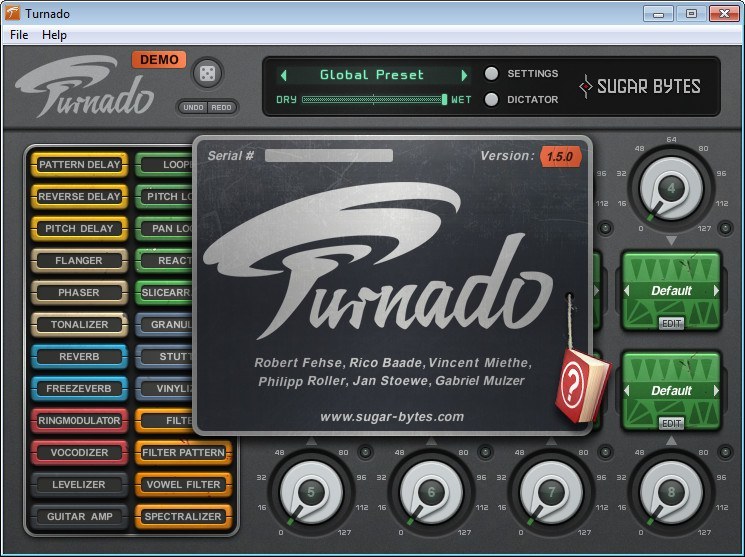Click the version 1.5.0 badge
745x557 pixels.
(561, 156)
